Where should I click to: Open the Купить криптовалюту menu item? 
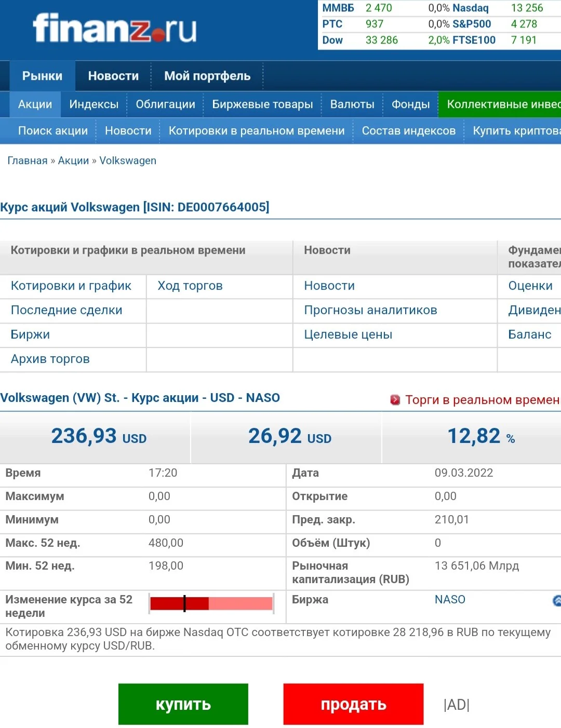pos(516,131)
